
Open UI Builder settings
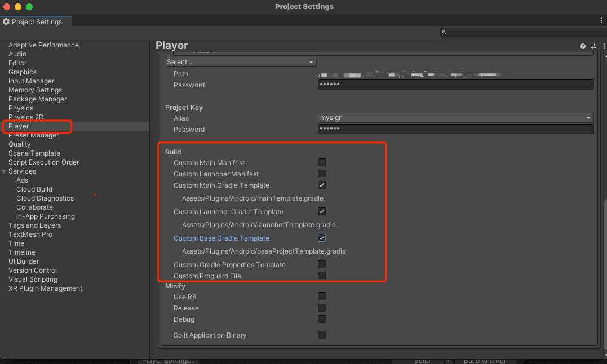[24, 261]
